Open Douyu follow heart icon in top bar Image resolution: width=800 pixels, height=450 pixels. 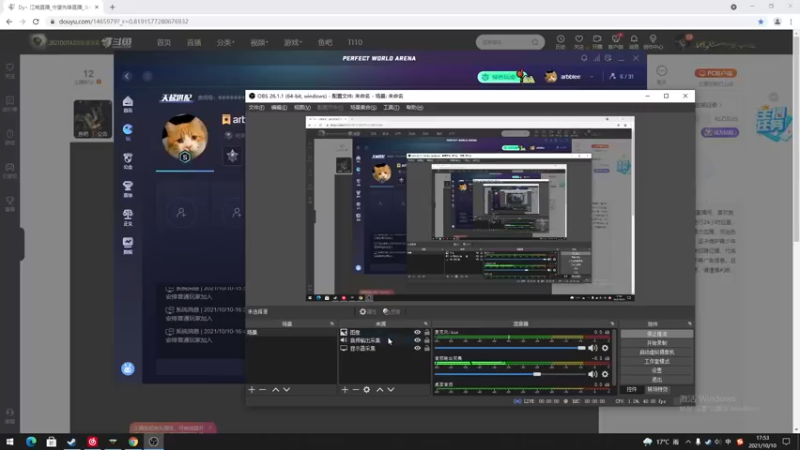579,41
